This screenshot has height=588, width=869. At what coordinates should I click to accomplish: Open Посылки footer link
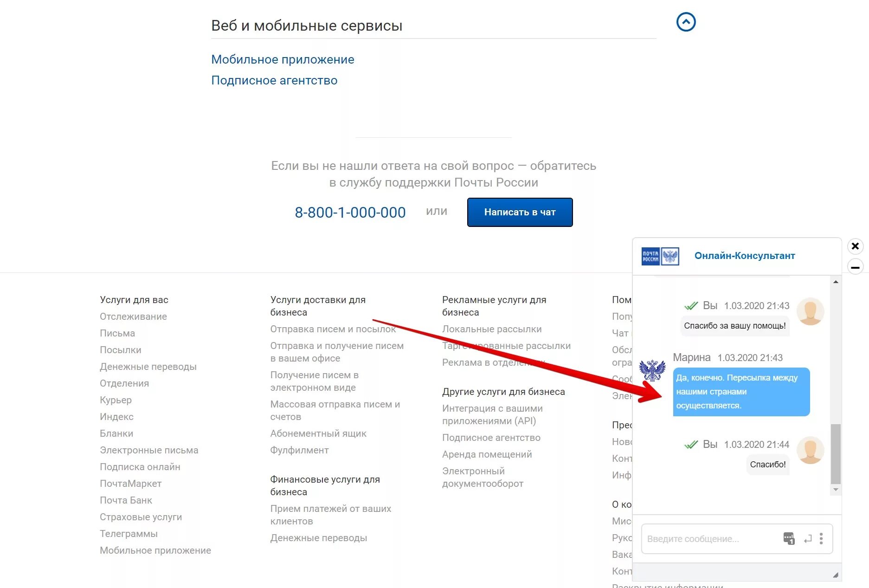tap(121, 350)
